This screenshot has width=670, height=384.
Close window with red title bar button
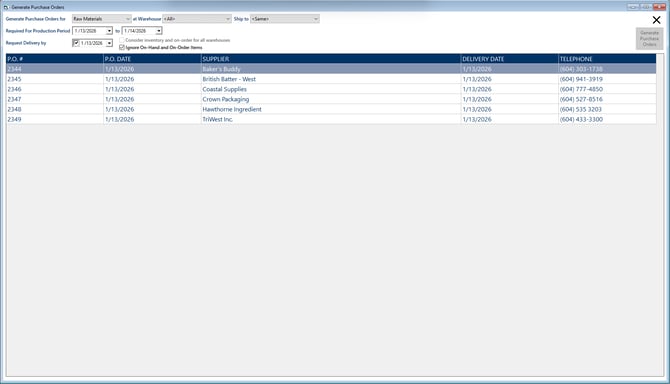click(659, 7)
